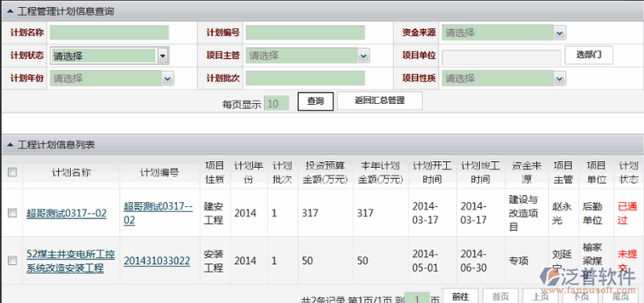Open the 超哥测试0317--02 plan name link
This screenshot has height=303, width=644.
pos(67,214)
